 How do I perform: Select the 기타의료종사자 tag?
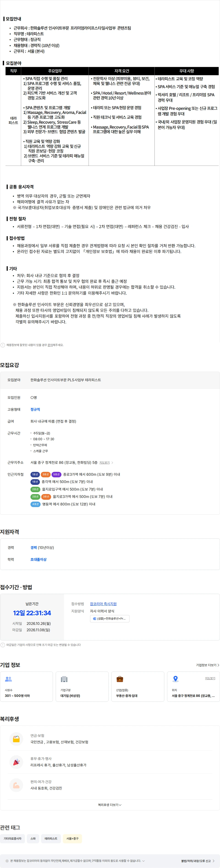coord(12,838)
